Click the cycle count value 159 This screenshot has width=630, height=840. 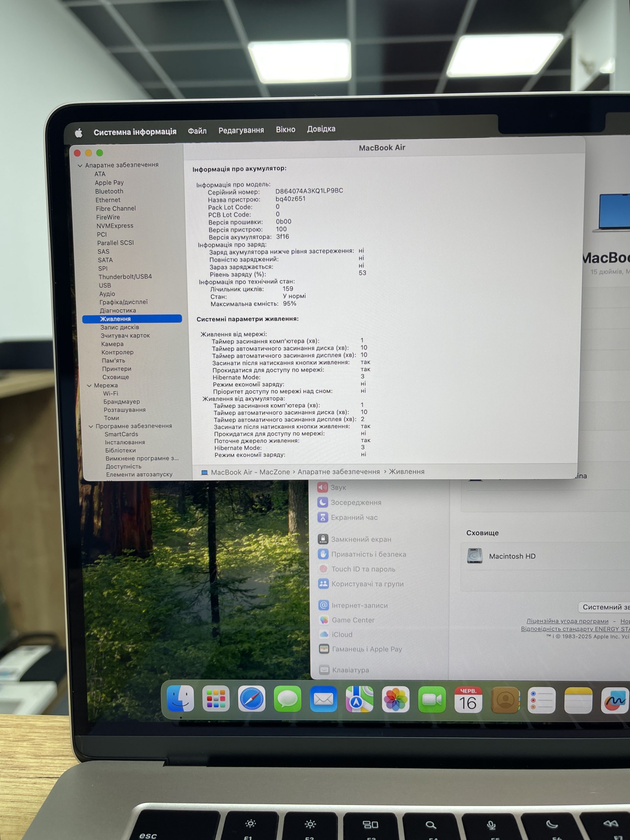pos(287,289)
